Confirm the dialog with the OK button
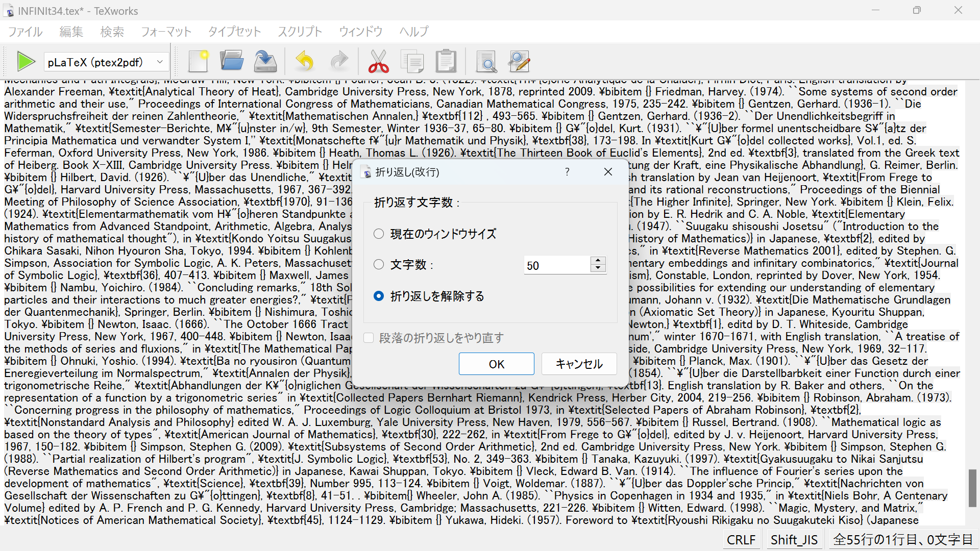 click(496, 364)
